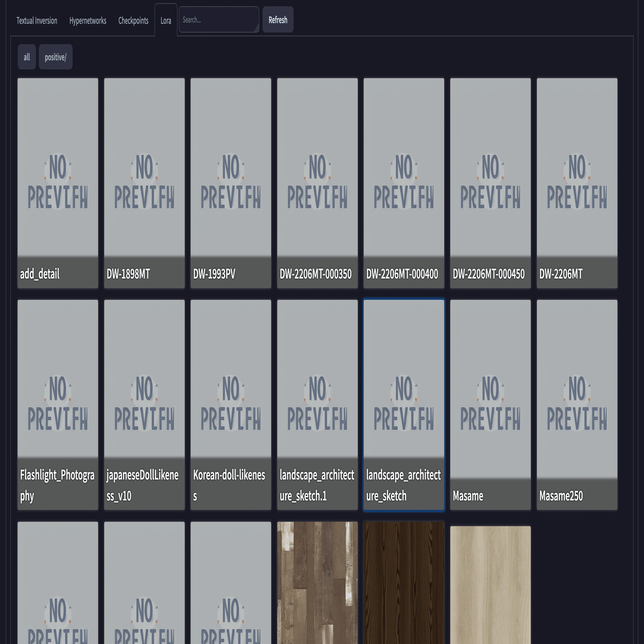
Task: Choose the DW-1898MT Lora card
Action: (144, 183)
